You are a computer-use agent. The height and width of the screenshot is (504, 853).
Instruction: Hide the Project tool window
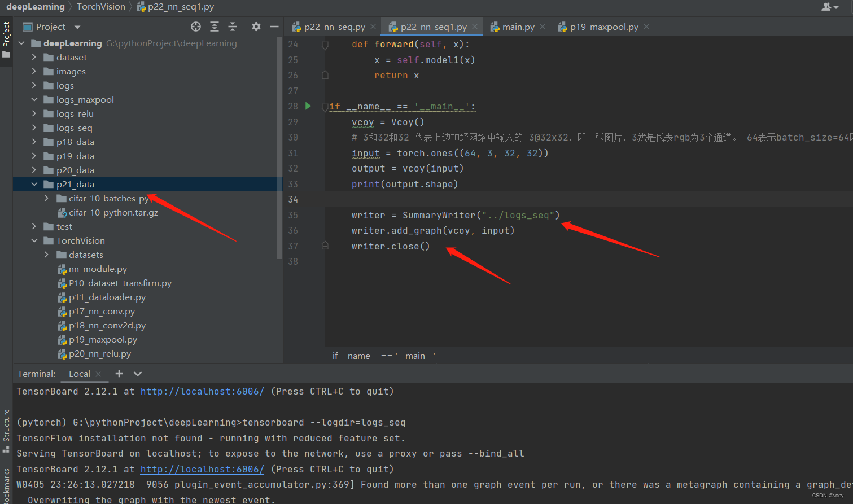(x=274, y=27)
